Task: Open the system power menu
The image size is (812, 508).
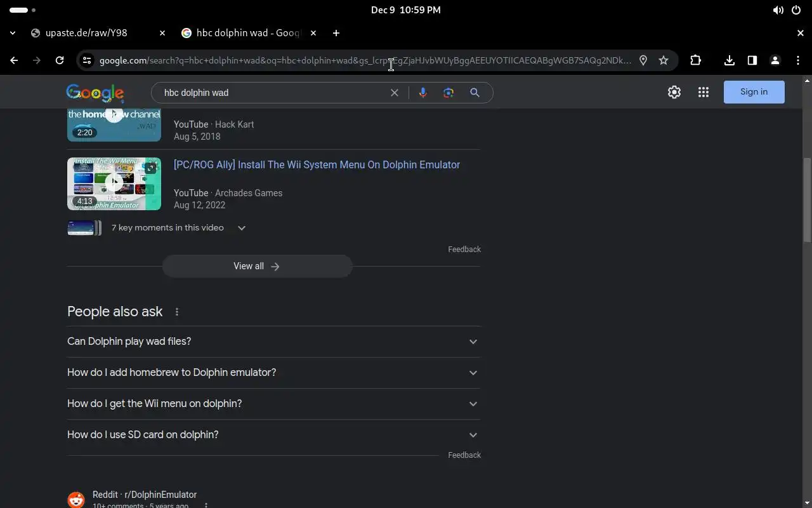Action: [796, 10]
